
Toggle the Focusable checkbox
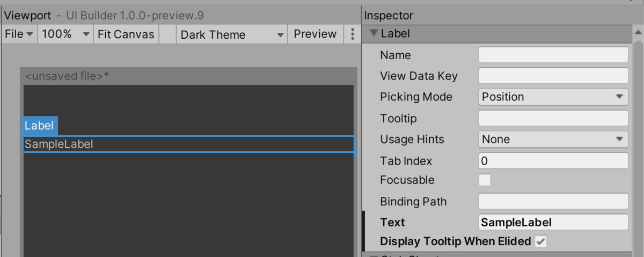point(485,180)
